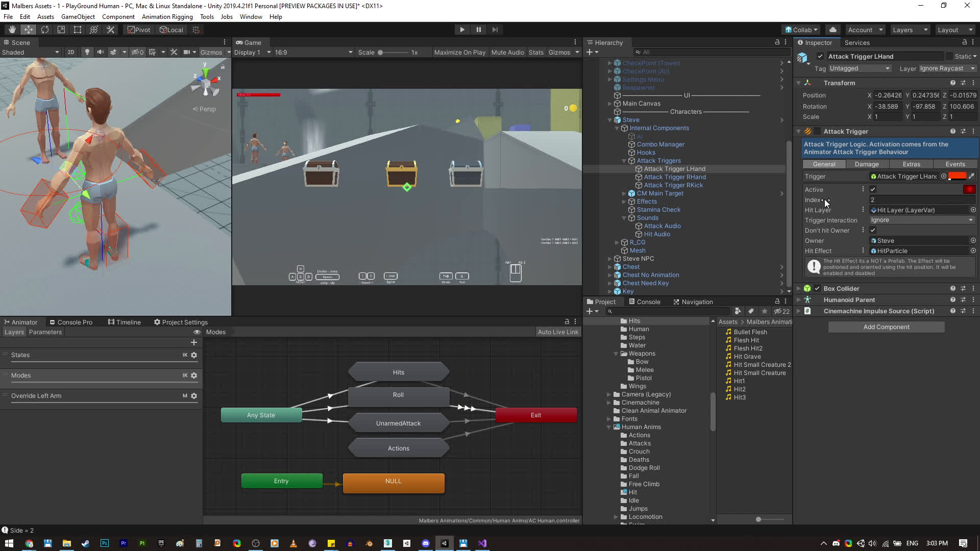Click the cloud services icon
Viewport: 980px width, 551px height.
pyautogui.click(x=832, y=30)
